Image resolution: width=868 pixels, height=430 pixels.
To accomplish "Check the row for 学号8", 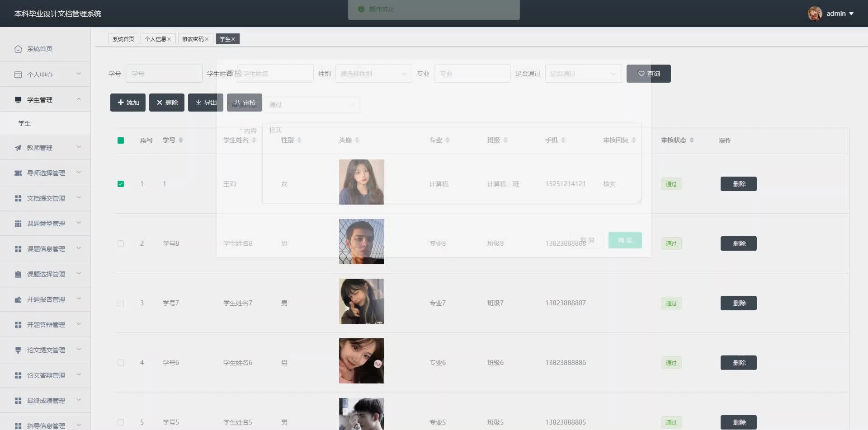I will (121, 243).
